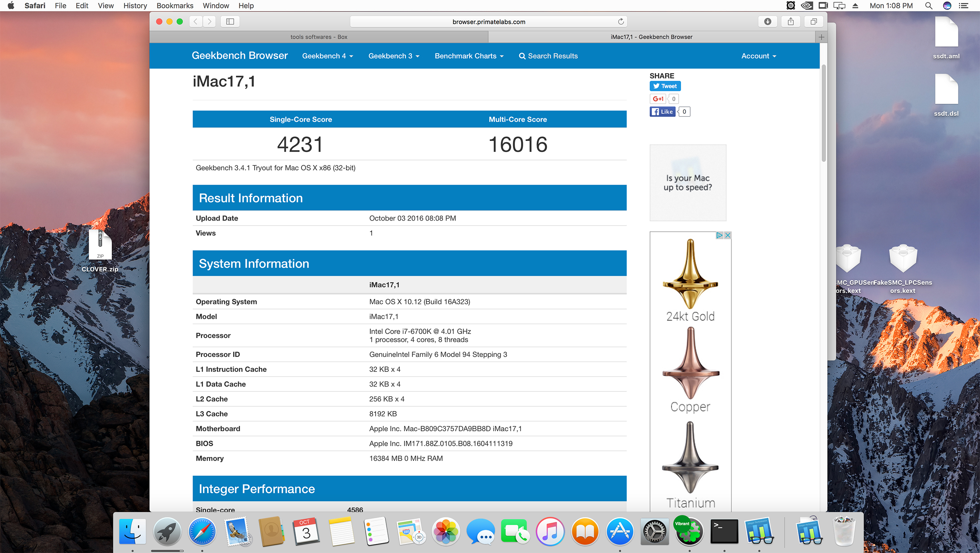The height and width of the screenshot is (553, 980).
Task: Reload the page with the refresh icon
Action: [621, 21]
